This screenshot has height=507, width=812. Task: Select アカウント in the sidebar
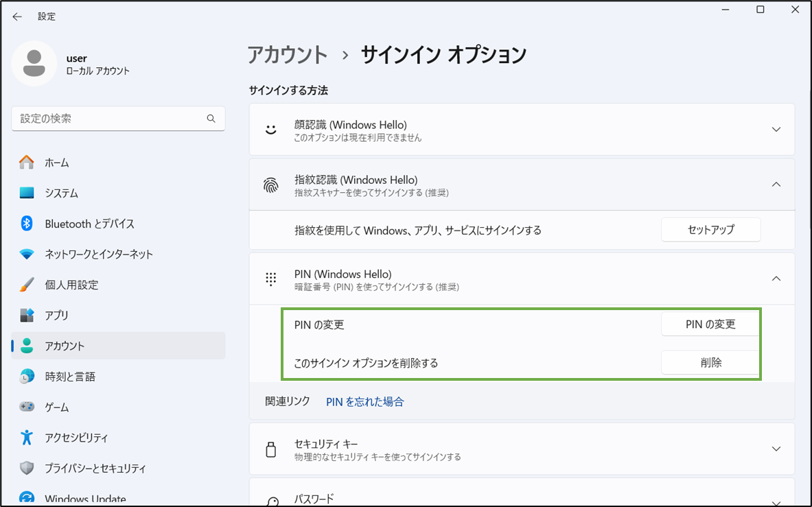click(x=118, y=346)
